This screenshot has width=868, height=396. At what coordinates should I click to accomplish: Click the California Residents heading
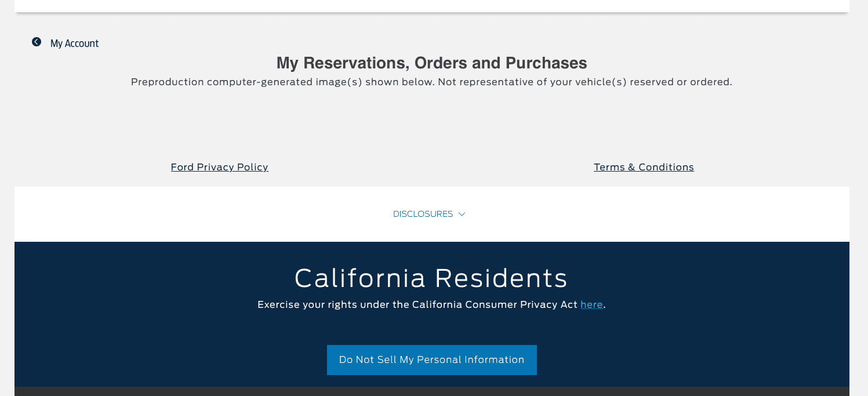[431, 278]
